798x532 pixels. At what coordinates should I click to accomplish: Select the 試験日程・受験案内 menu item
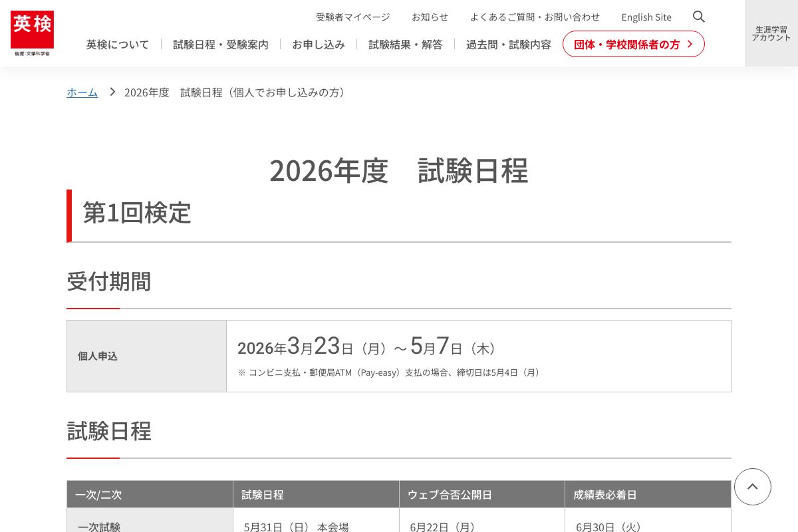[x=220, y=44]
